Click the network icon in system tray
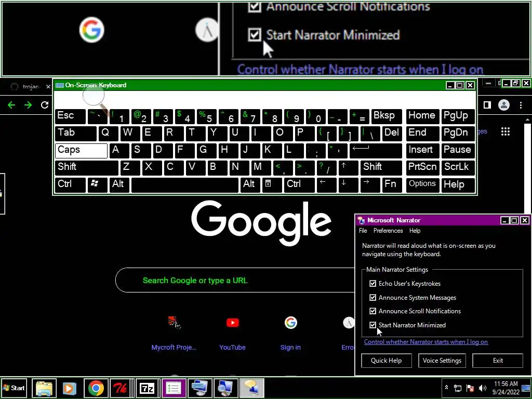 458,388
